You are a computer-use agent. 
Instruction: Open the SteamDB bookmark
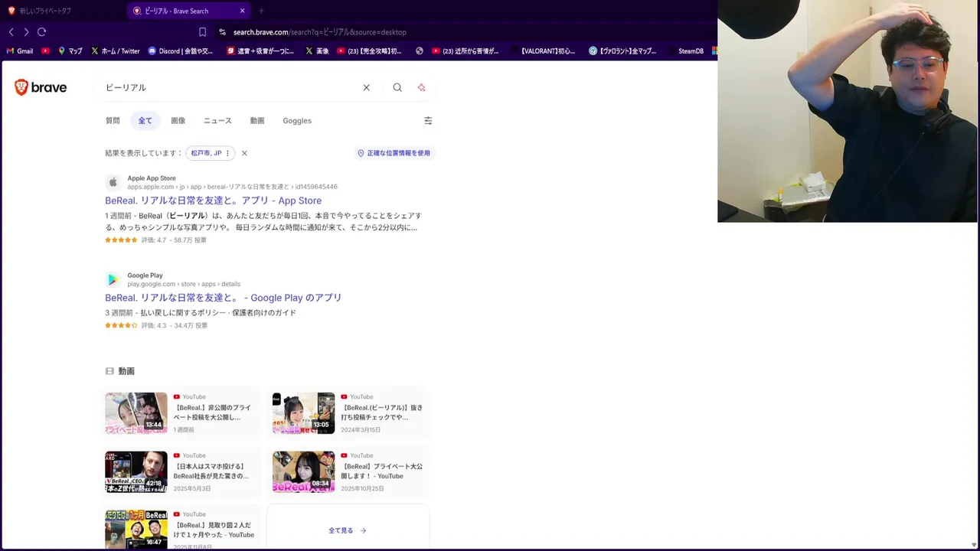685,51
